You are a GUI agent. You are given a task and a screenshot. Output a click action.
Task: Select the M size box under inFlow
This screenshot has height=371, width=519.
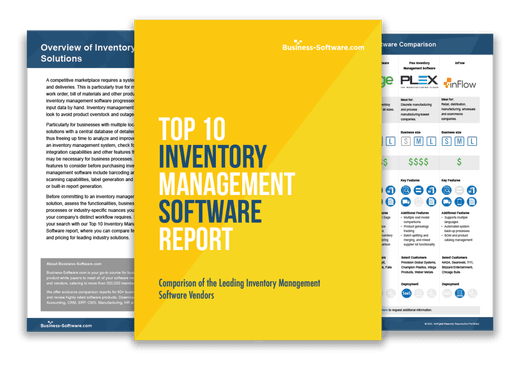click(x=459, y=141)
